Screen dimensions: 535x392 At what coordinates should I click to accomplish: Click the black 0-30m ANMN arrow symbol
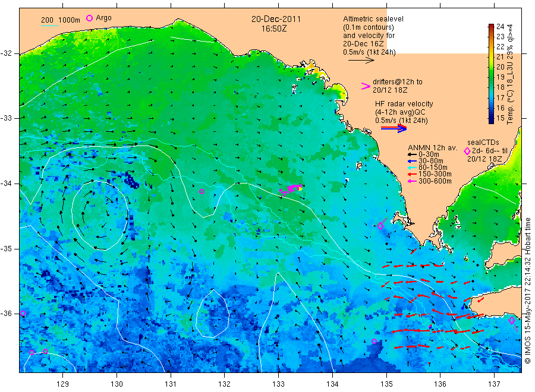[x=413, y=154]
